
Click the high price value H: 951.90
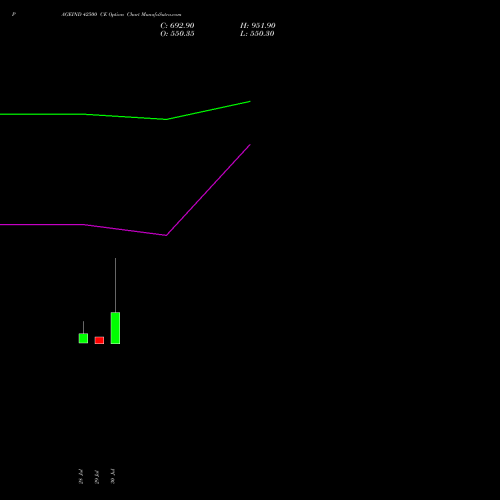pos(258,26)
